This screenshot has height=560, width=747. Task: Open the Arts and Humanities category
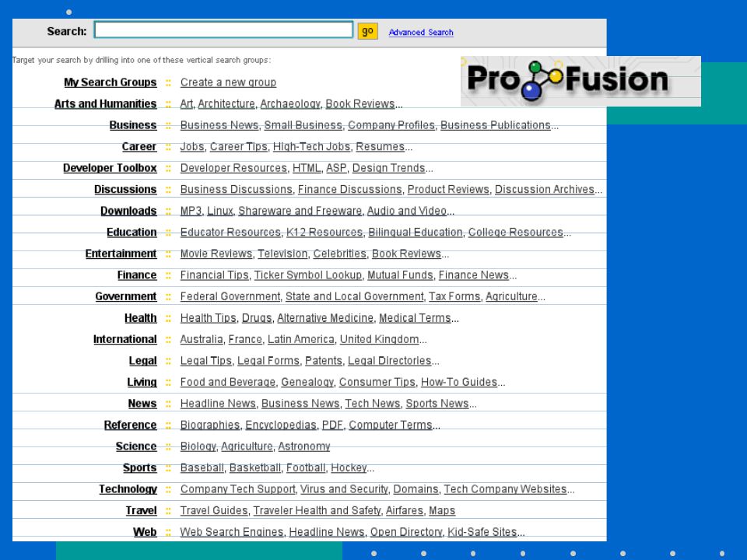tap(105, 103)
